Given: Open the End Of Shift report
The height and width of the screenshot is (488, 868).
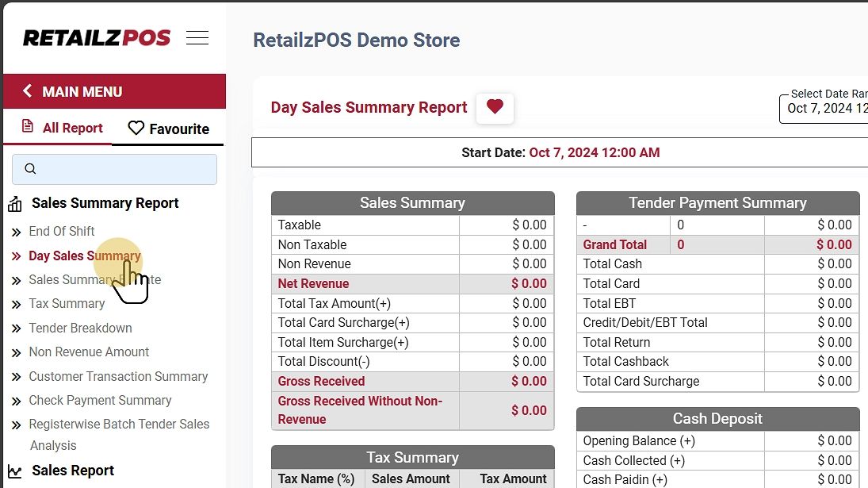Looking at the screenshot, I should (x=62, y=231).
